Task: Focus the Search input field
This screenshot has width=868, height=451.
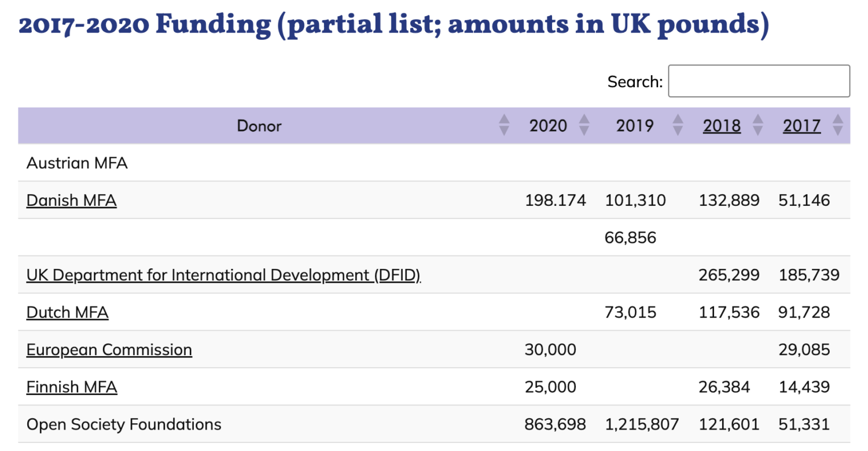Action: click(x=759, y=81)
